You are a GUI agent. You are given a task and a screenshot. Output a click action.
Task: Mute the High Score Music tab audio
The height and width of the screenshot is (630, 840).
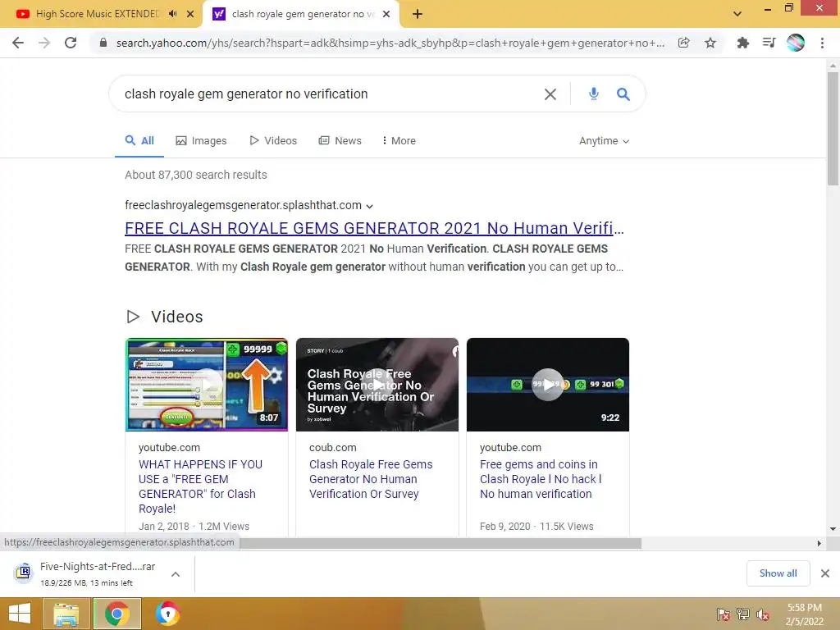(172, 14)
